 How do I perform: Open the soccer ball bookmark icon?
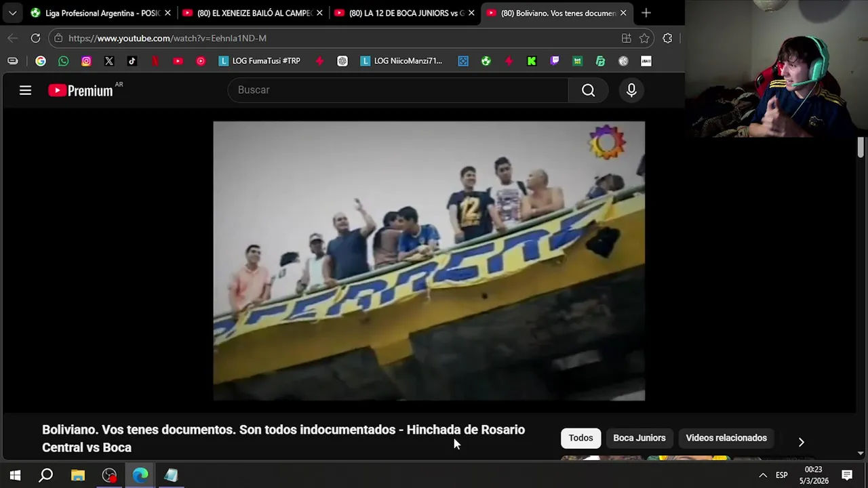coord(486,61)
